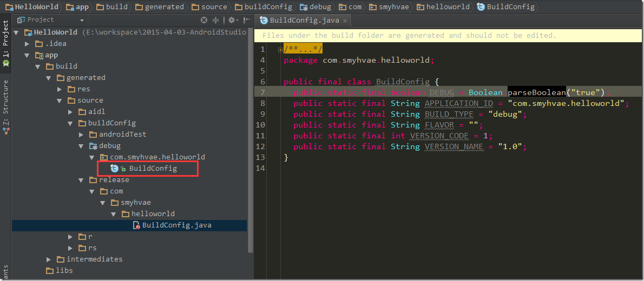Click the Collapse All icon in Project panel

pyautogui.click(x=216, y=20)
